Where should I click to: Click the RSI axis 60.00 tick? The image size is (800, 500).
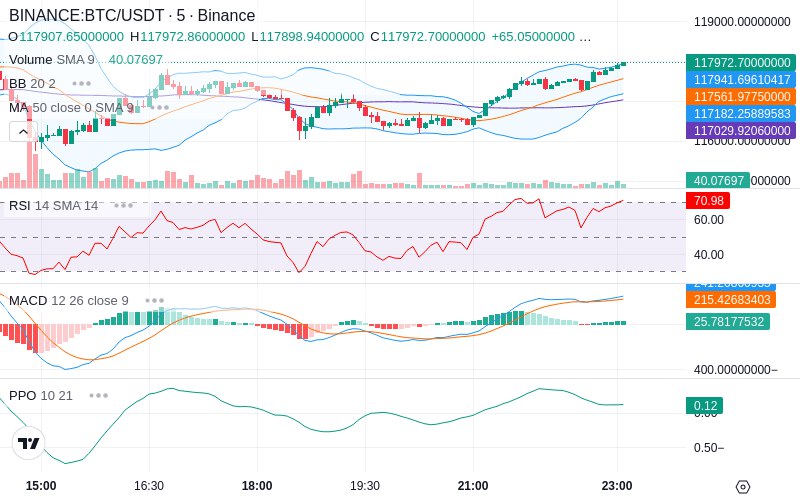(709, 220)
